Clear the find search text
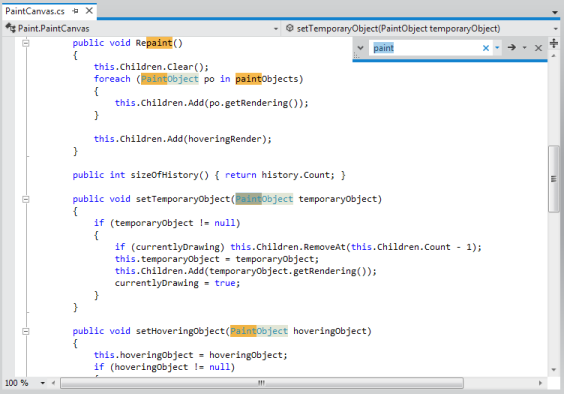 pyautogui.click(x=486, y=48)
